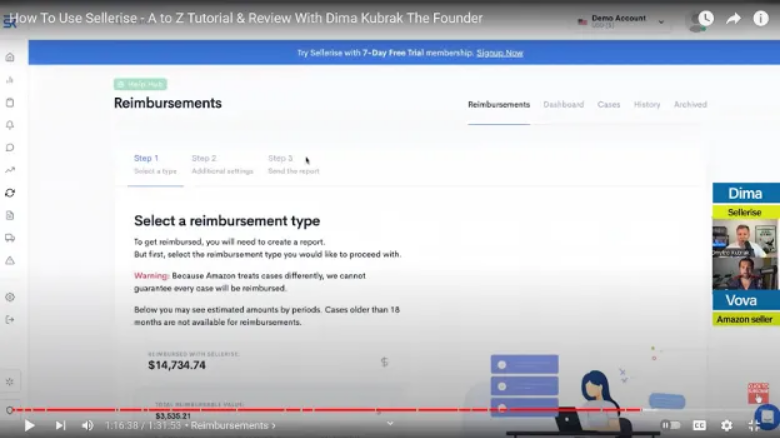Image resolution: width=780 pixels, height=438 pixels.
Task: Click the Vova webcam thumbnail
Action: 745,273
